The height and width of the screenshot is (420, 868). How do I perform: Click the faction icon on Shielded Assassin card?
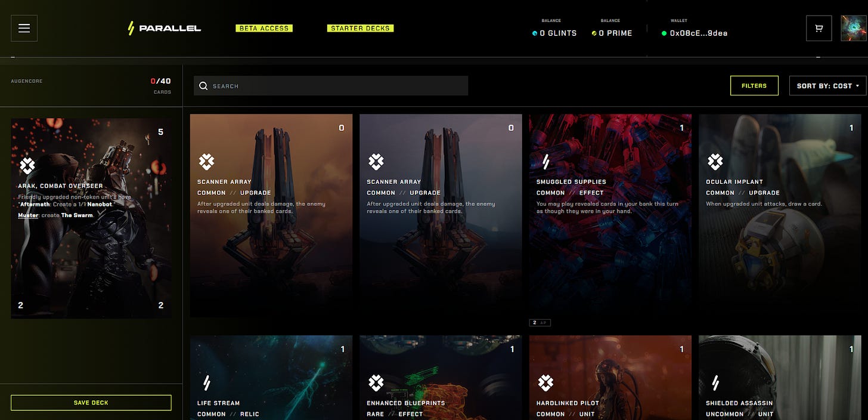click(715, 382)
